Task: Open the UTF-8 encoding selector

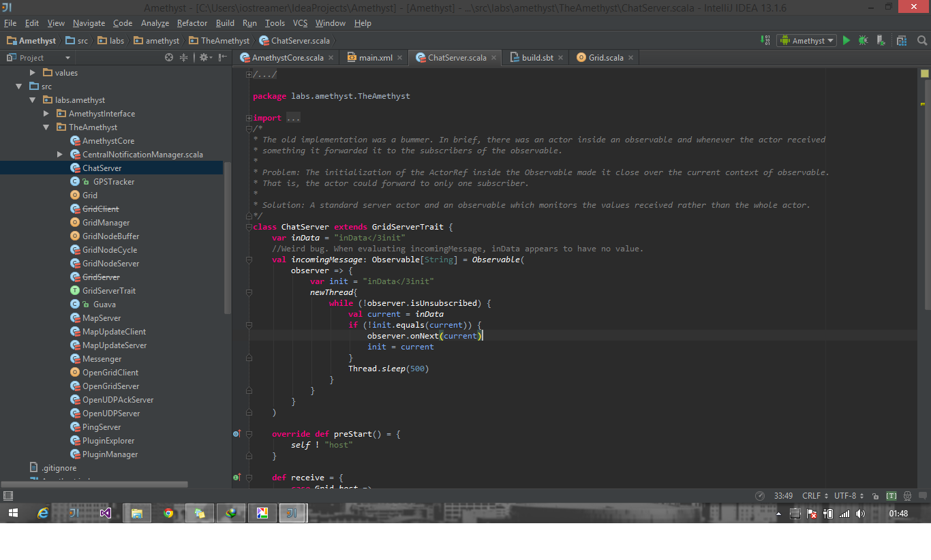Action: click(849, 496)
